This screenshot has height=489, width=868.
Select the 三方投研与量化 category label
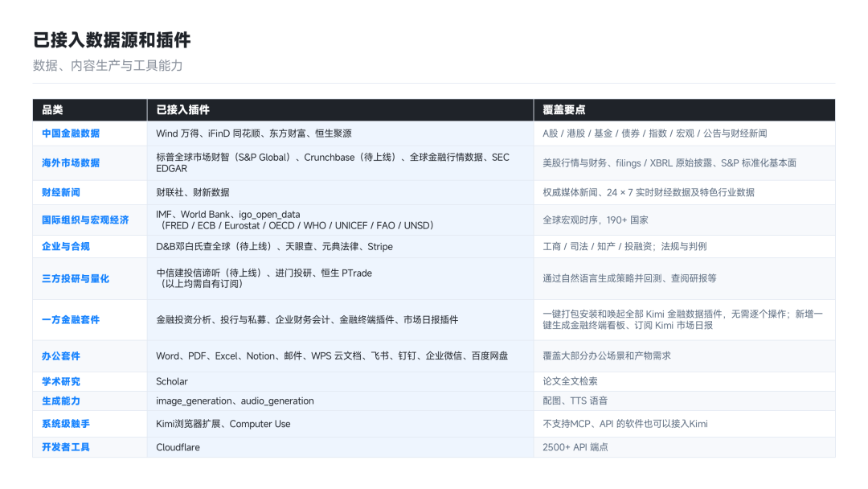click(76, 278)
